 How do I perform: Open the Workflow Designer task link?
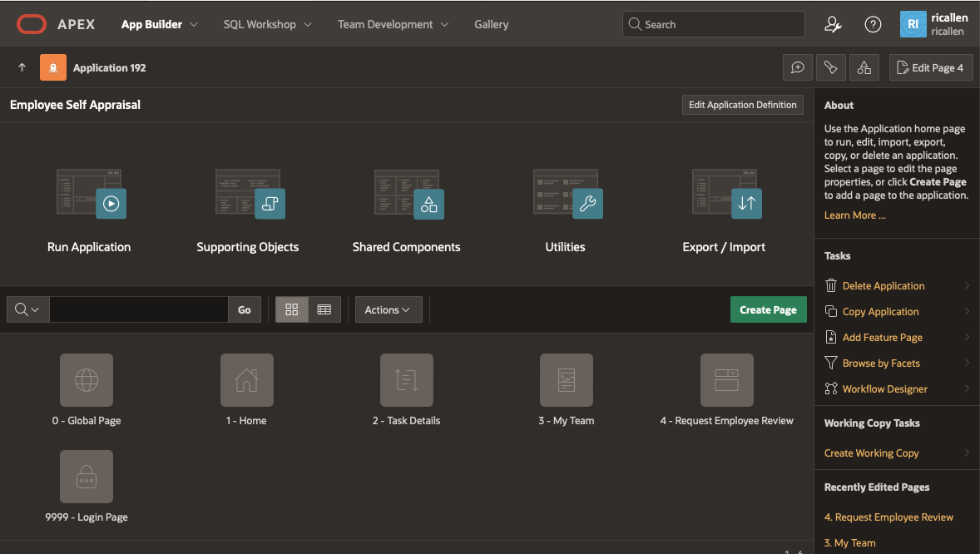tap(884, 388)
